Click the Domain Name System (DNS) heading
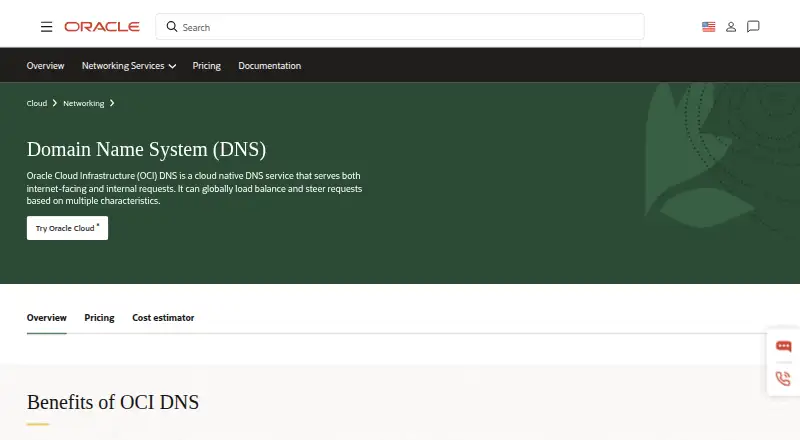 click(146, 150)
